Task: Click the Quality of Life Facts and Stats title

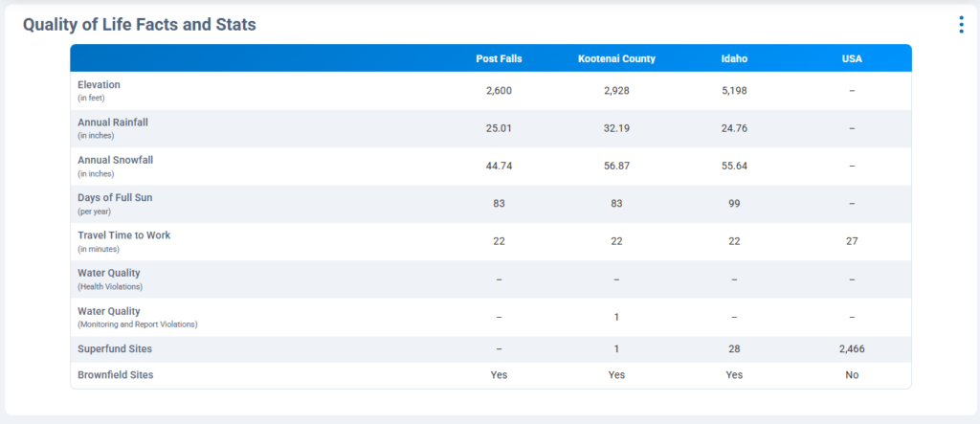Action: 139,25
